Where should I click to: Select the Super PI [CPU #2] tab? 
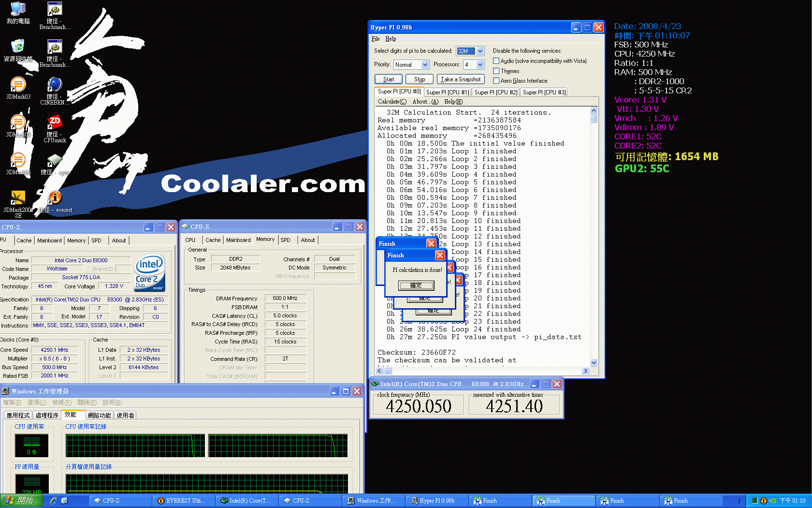(496, 92)
